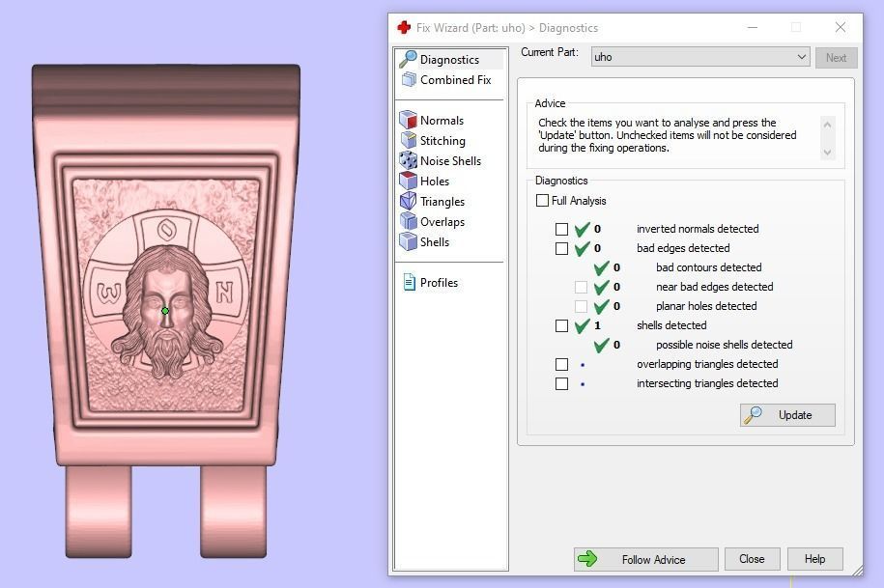Go to the Noise Shells page
Screen dimensions: 884x588
tap(450, 161)
